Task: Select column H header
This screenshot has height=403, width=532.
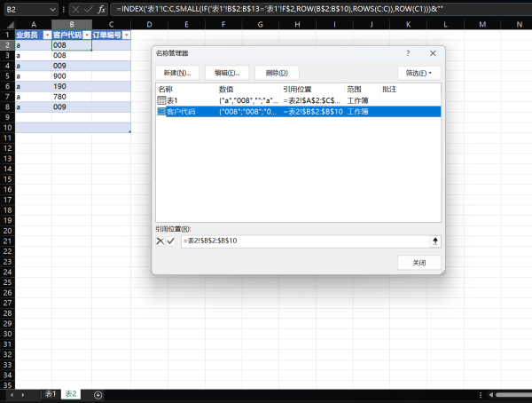Action: (297, 25)
